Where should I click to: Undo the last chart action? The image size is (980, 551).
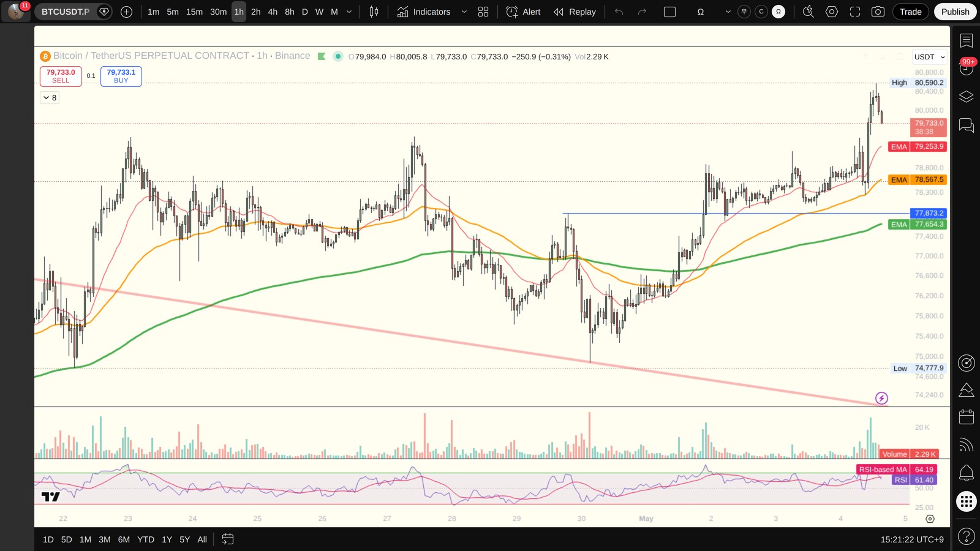(619, 12)
